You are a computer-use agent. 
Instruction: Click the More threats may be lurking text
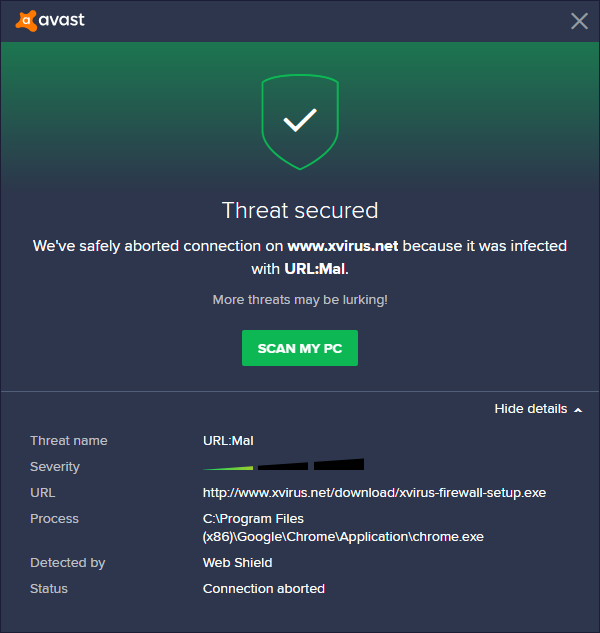point(299,300)
